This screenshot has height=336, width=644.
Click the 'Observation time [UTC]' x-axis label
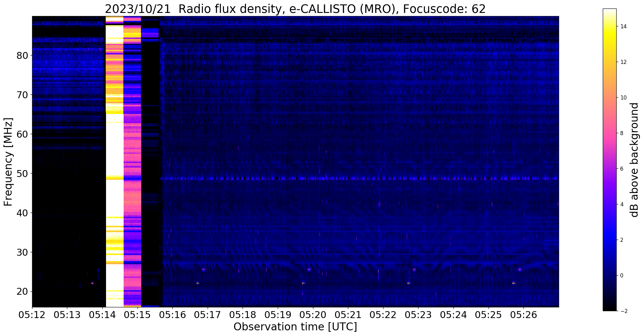tap(295, 327)
